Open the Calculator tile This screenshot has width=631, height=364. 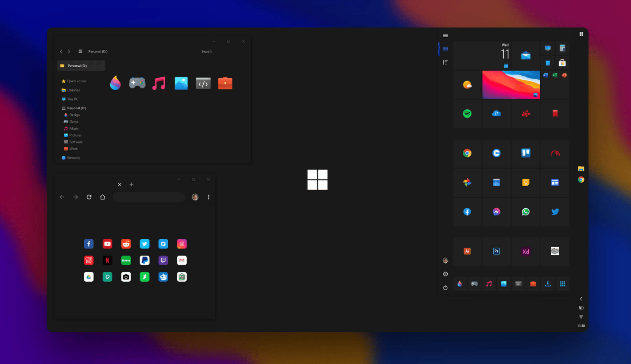[562, 48]
